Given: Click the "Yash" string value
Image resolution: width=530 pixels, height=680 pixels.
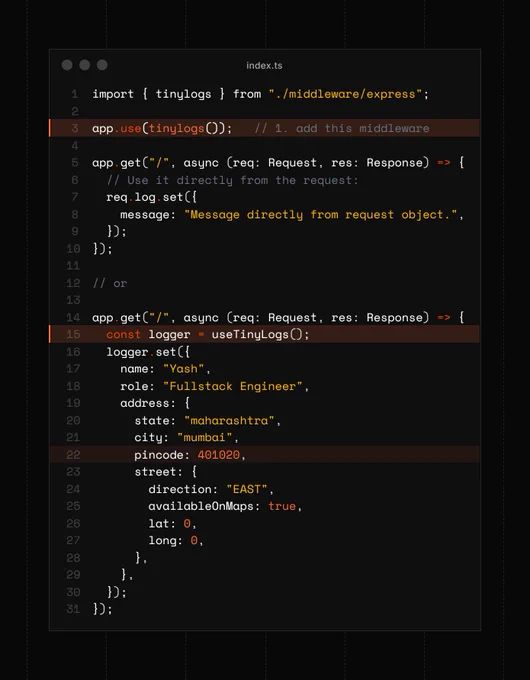Looking at the screenshot, I should coord(183,369).
